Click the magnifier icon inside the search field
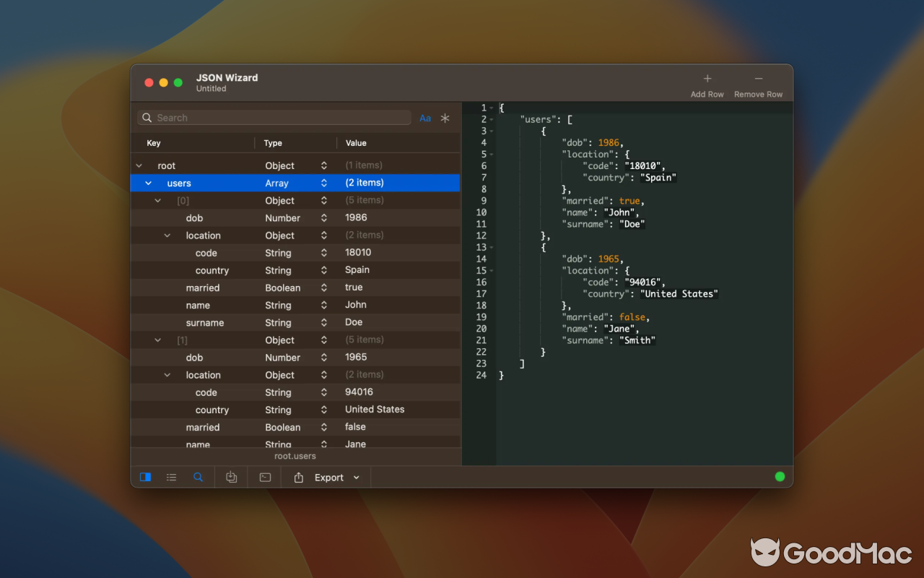 (147, 117)
